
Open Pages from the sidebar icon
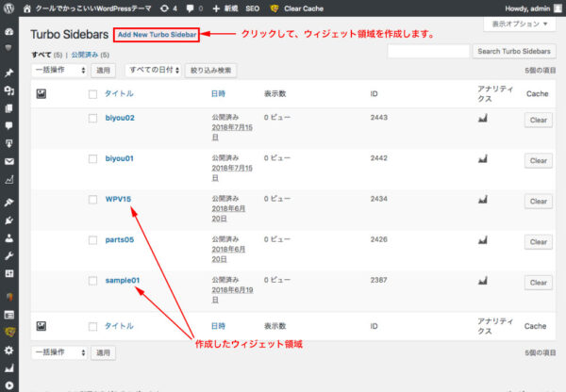point(9,108)
